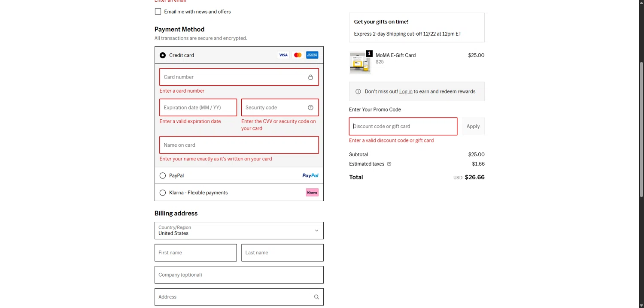
Task: Click the lock icon in card number field
Action: (310, 77)
